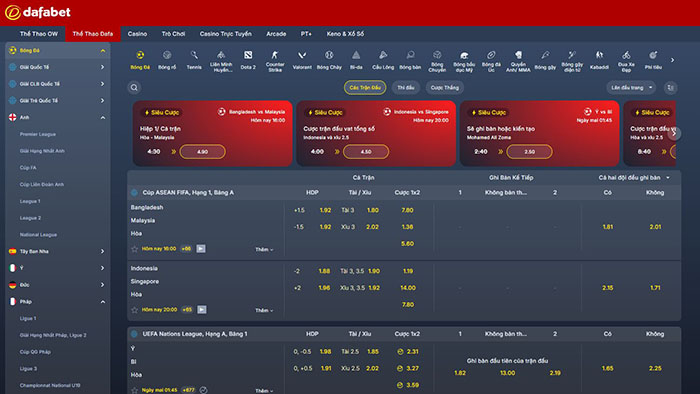Collapse the Anh country section
This screenshot has width=700, height=394.
tap(103, 117)
